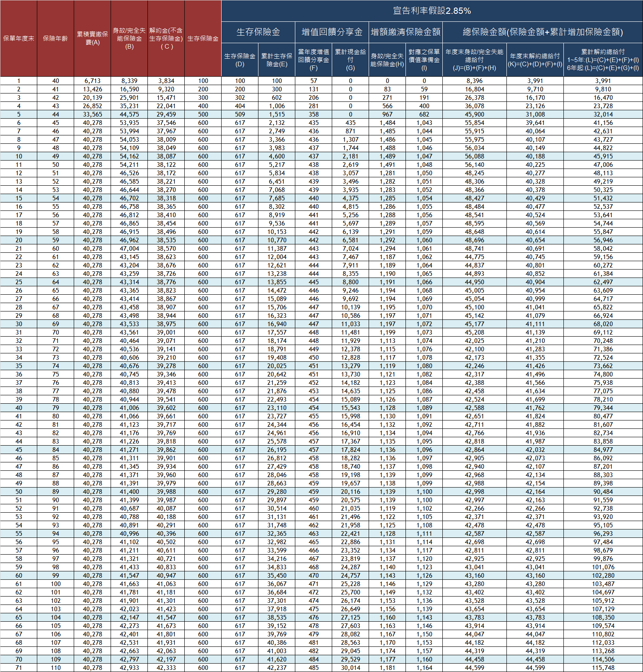Click the cell with 26,378
This screenshot has height=672, width=643.
pos(474,98)
